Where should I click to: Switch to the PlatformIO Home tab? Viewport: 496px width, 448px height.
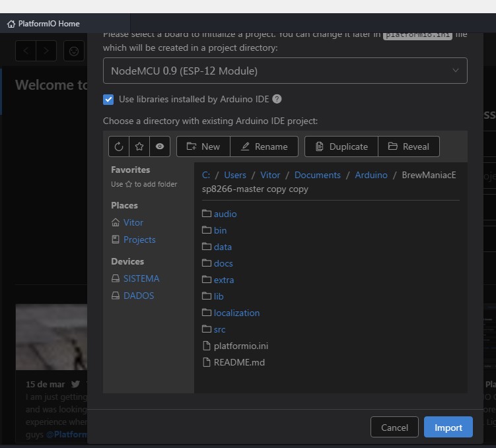(65, 24)
